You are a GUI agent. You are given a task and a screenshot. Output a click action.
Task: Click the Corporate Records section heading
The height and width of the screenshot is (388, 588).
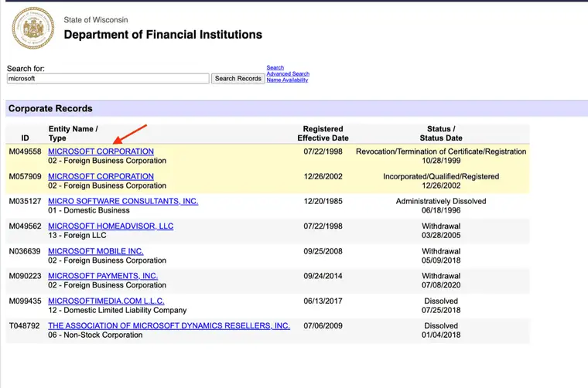coord(50,109)
